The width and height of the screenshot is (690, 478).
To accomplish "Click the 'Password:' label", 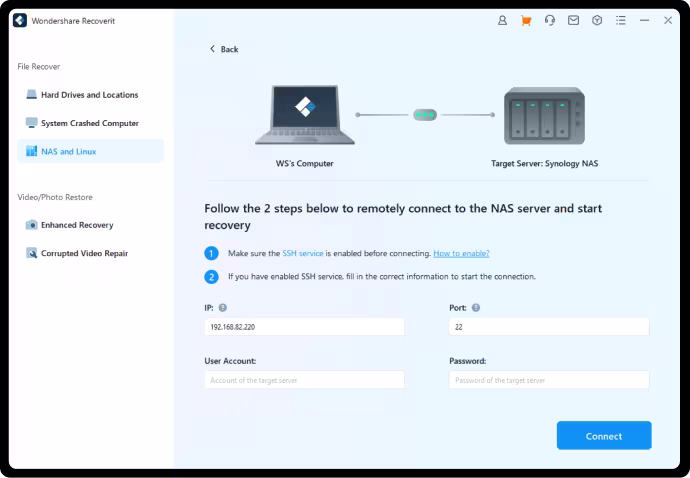I will click(x=468, y=361).
